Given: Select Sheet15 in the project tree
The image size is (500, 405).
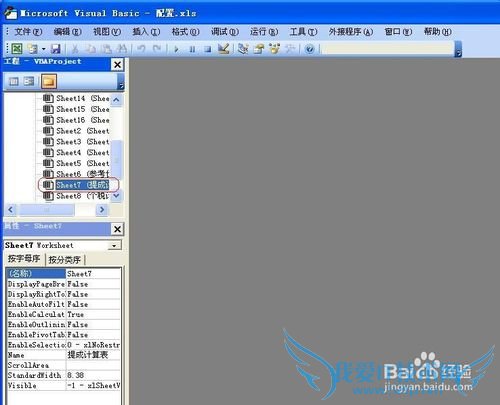Looking at the screenshot, I should (x=76, y=109).
